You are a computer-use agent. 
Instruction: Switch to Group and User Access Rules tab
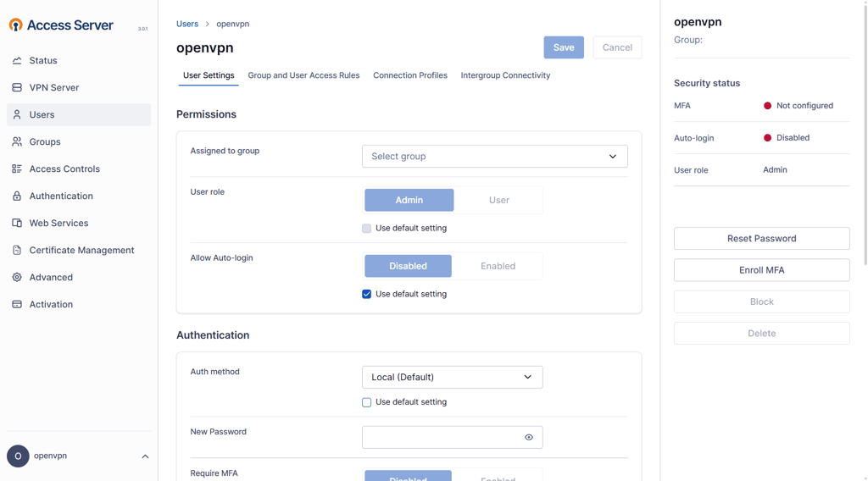tap(303, 75)
